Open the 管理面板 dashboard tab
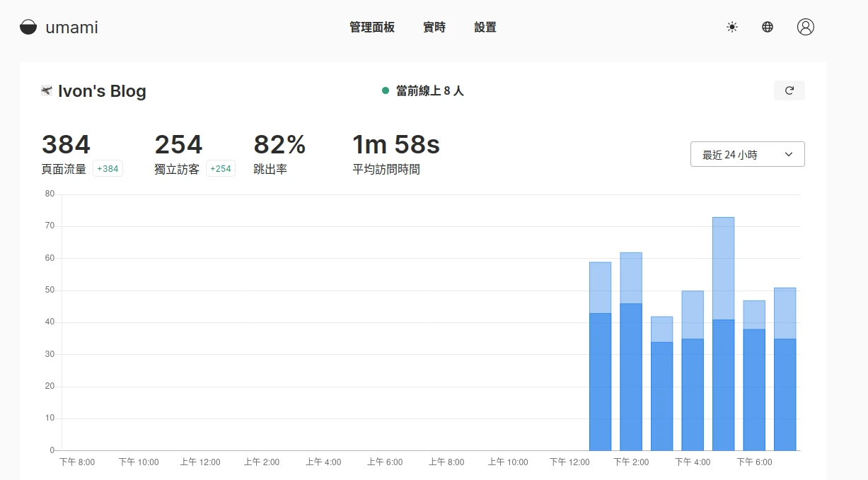Image resolution: width=868 pixels, height=480 pixels. [372, 28]
